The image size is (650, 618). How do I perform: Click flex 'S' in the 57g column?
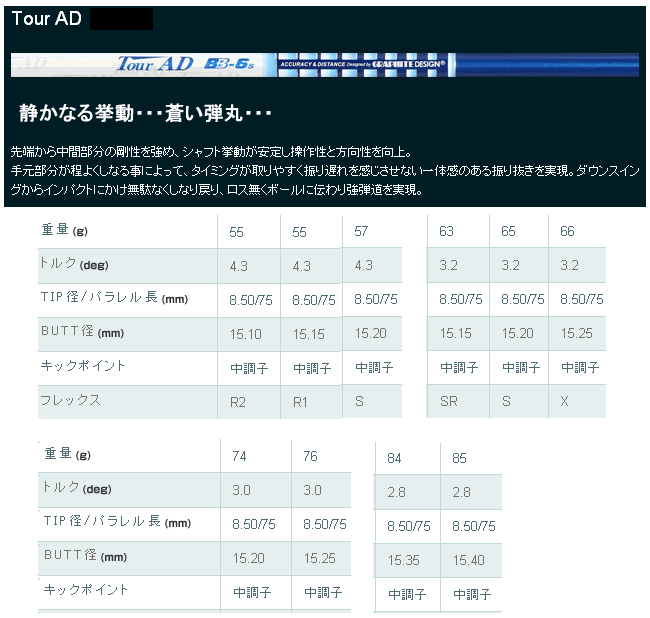(x=359, y=401)
